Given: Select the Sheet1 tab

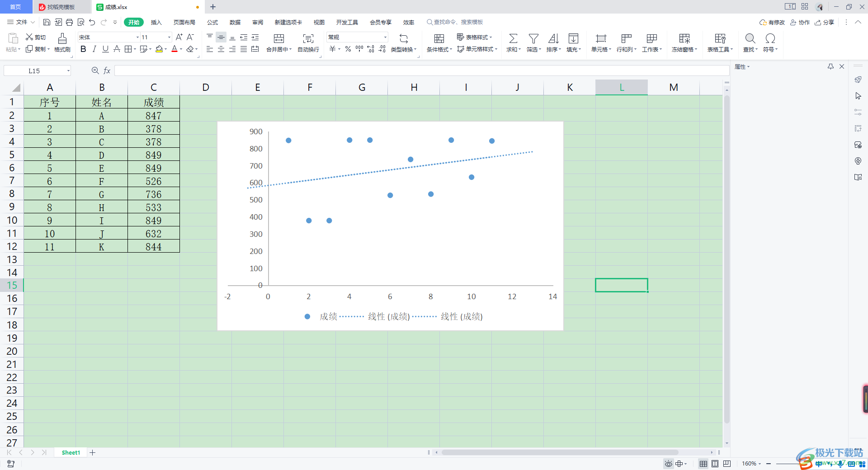Looking at the screenshot, I should point(71,452).
